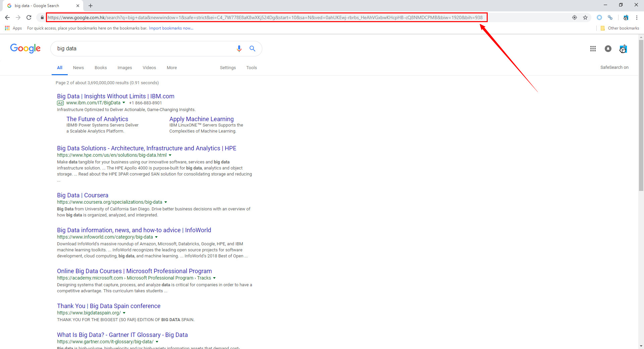This screenshot has width=644, height=349.
Task: Click the browser address bar URL
Action: click(265, 17)
